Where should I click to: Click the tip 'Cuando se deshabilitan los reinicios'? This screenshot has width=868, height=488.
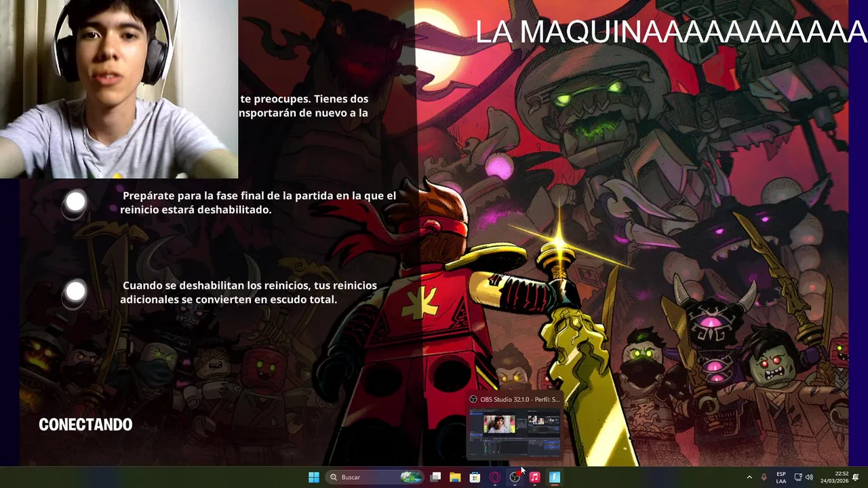coord(249,292)
